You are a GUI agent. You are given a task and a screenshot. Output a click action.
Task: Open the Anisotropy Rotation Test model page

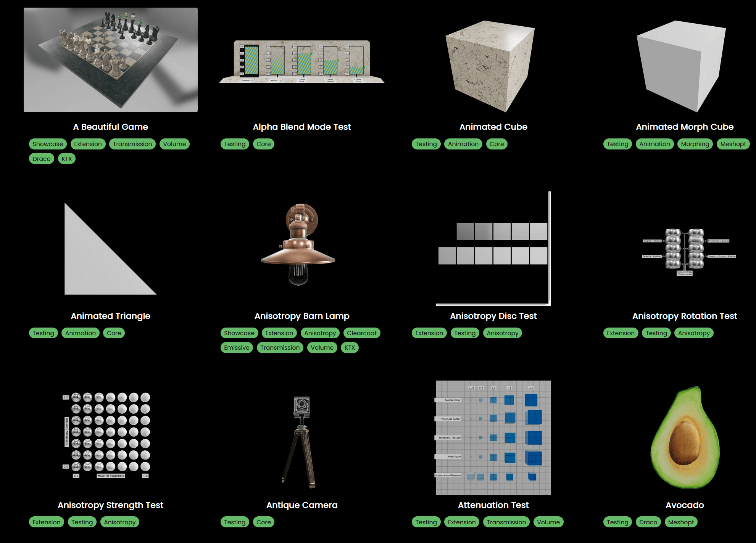pos(684,316)
